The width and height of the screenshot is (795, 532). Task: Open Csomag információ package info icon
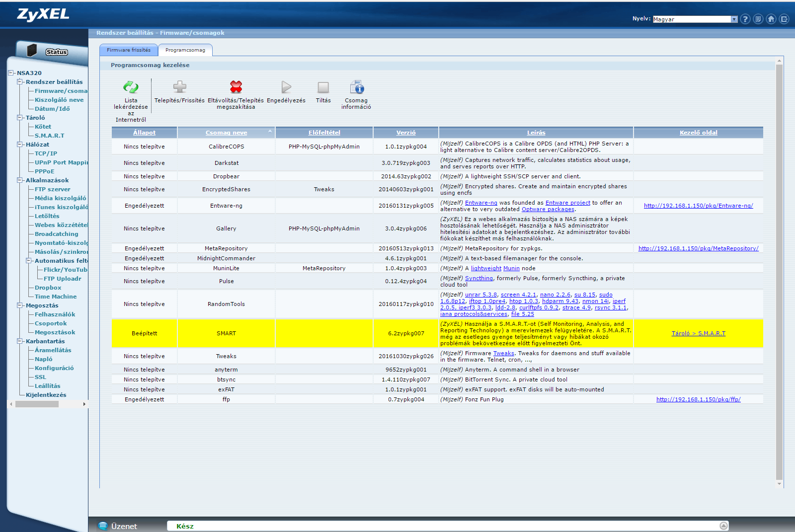point(356,87)
